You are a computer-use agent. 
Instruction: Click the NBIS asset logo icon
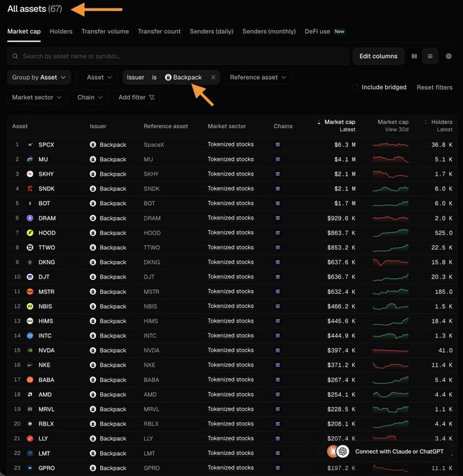click(30, 307)
